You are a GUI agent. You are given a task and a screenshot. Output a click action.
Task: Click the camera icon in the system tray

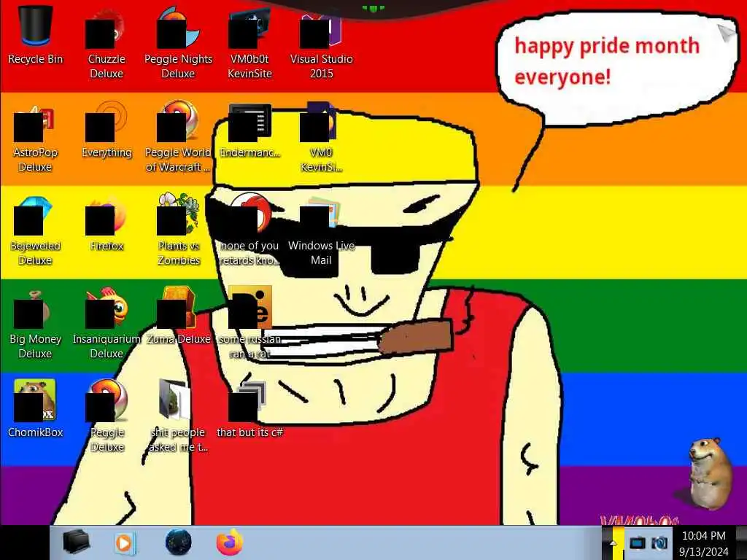pyautogui.click(x=659, y=542)
